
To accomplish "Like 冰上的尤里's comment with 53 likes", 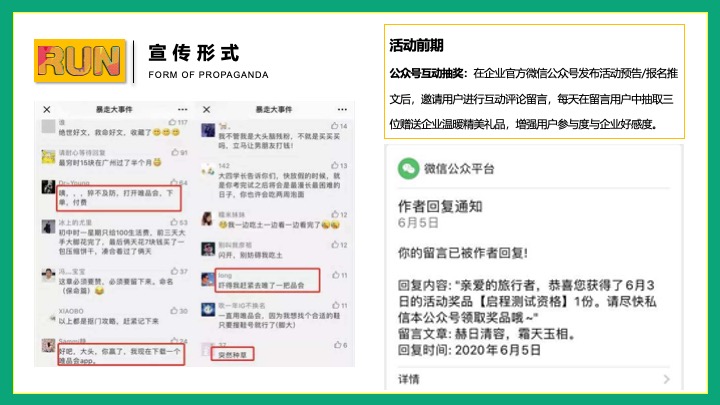I will 174,222.
